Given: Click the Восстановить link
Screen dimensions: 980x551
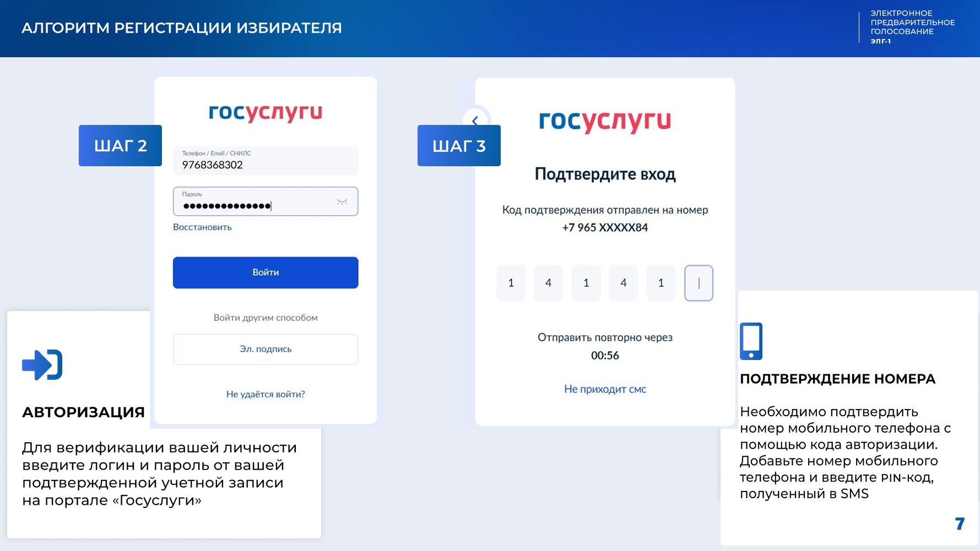Looking at the screenshot, I should (202, 227).
